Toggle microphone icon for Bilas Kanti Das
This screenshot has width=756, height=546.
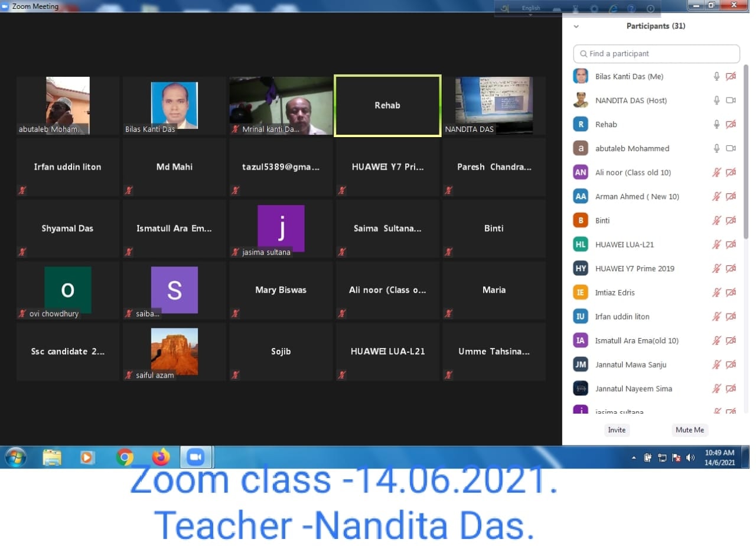(x=716, y=76)
